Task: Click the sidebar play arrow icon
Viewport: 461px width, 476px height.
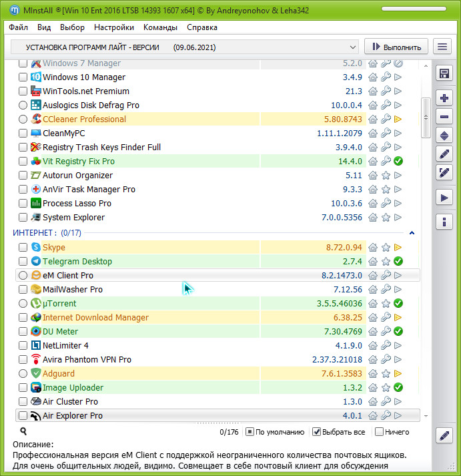Action: coord(444,198)
